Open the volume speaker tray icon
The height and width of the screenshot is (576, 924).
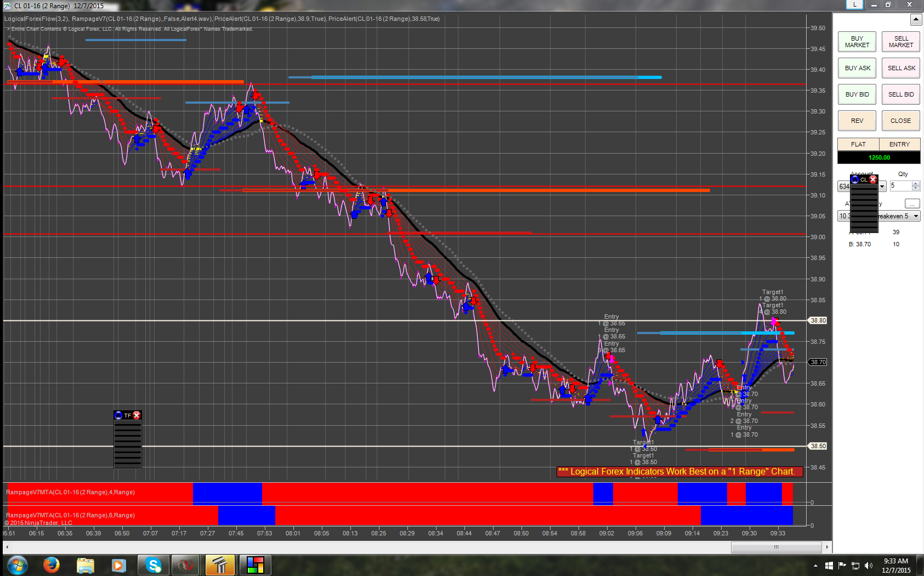coord(868,566)
